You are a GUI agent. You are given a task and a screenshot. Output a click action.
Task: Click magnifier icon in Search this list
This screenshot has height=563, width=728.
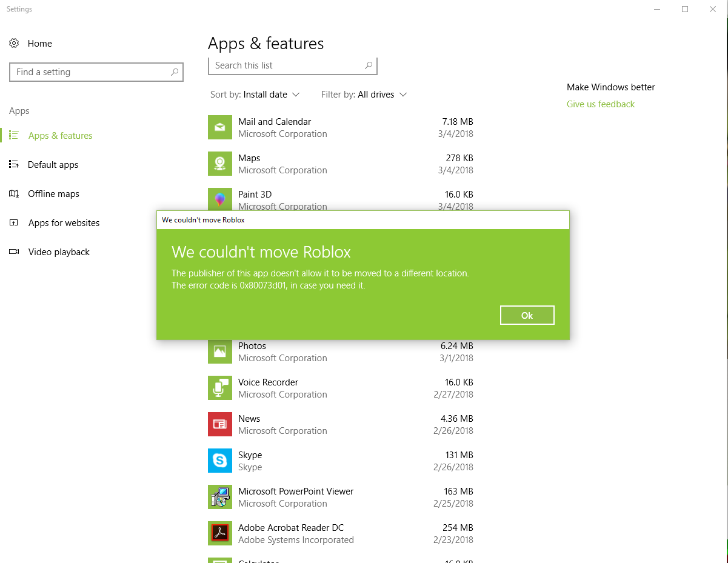369,65
